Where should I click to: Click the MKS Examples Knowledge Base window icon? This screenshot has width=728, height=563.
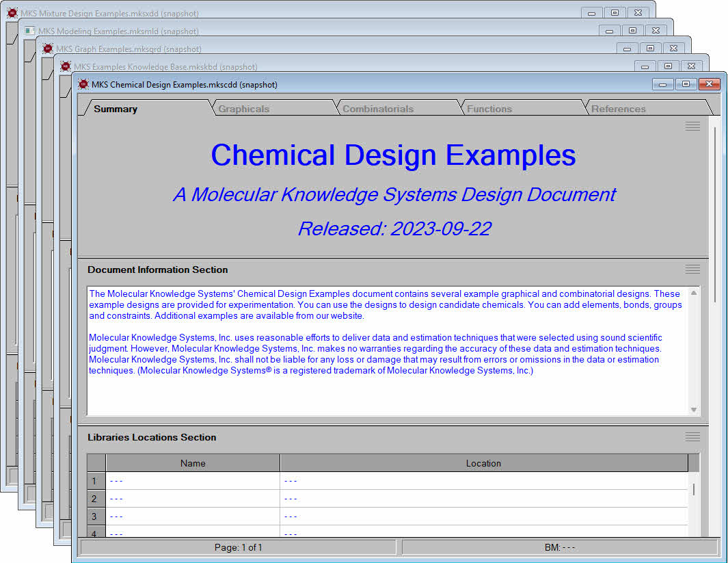coord(66,66)
